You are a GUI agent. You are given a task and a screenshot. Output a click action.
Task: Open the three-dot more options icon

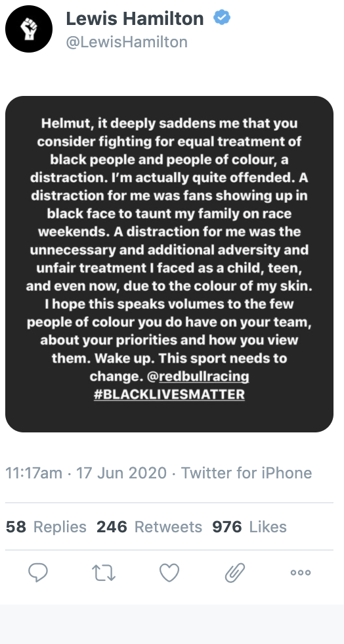click(301, 572)
